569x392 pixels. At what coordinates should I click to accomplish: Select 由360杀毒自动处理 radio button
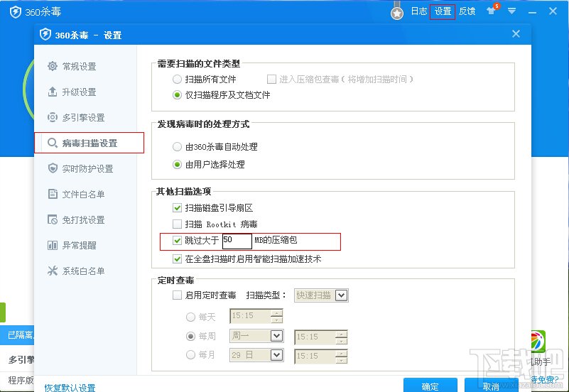tap(177, 146)
